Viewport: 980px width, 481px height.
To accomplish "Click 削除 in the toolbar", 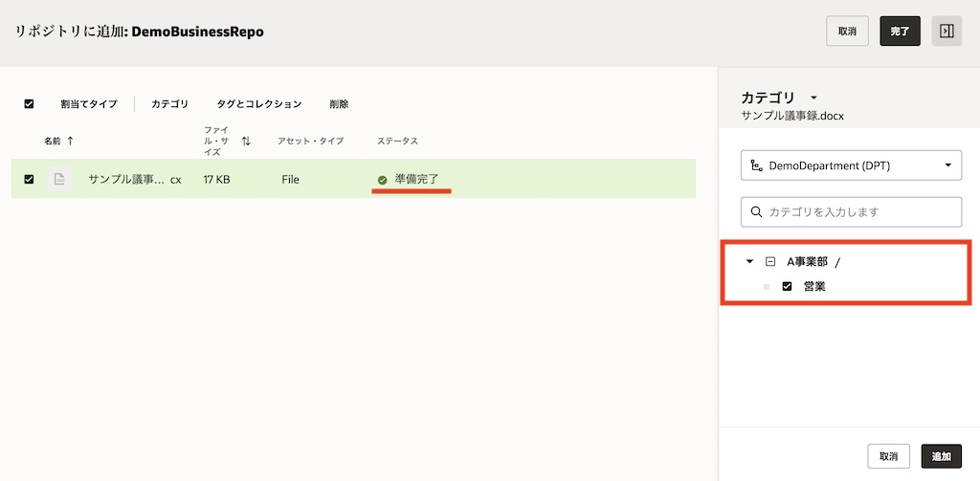I will [x=339, y=104].
